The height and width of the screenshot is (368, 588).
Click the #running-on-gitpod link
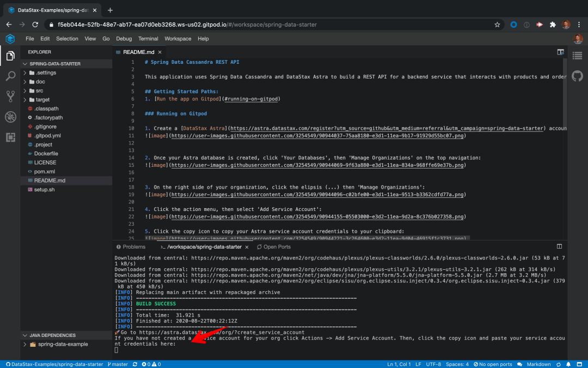click(x=251, y=99)
